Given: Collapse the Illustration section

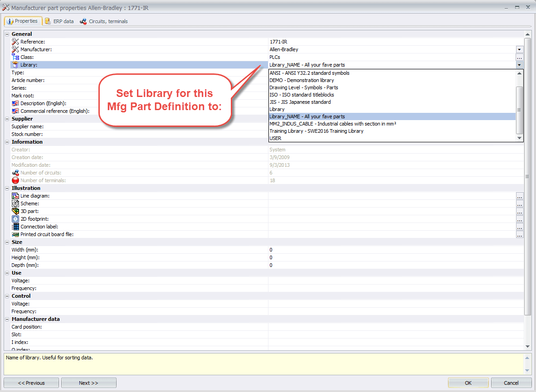Looking at the screenshot, I should 7,188.
